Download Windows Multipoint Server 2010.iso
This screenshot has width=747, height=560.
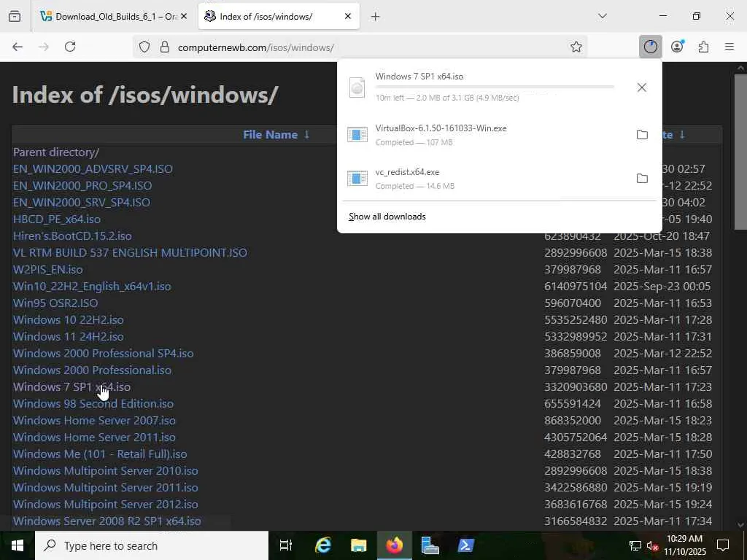pyautogui.click(x=105, y=471)
